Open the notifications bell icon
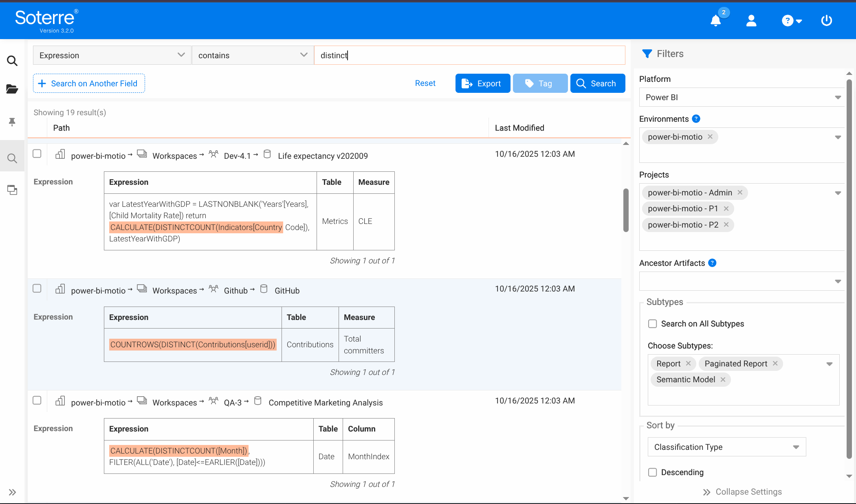 [715, 20]
